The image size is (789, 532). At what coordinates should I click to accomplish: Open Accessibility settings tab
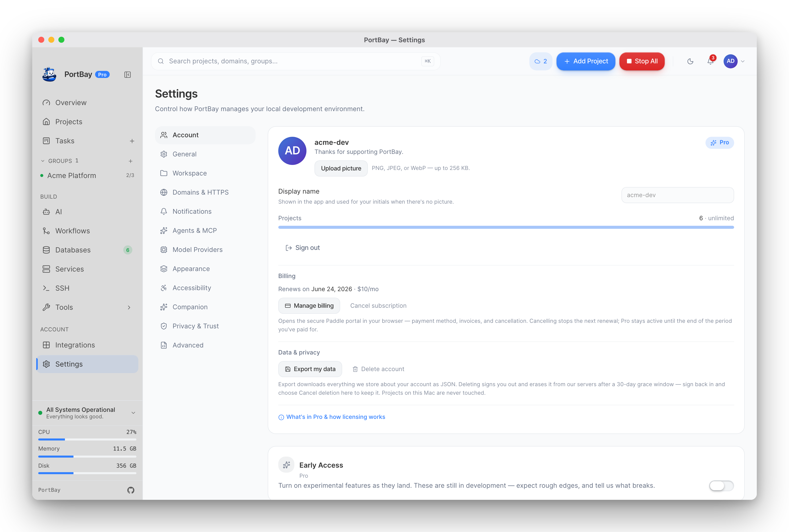click(x=205, y=288)
